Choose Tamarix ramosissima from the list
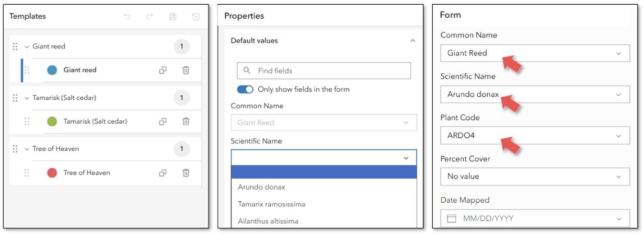The height and width of the screenshot is (235, 644). tap(271, 204)
